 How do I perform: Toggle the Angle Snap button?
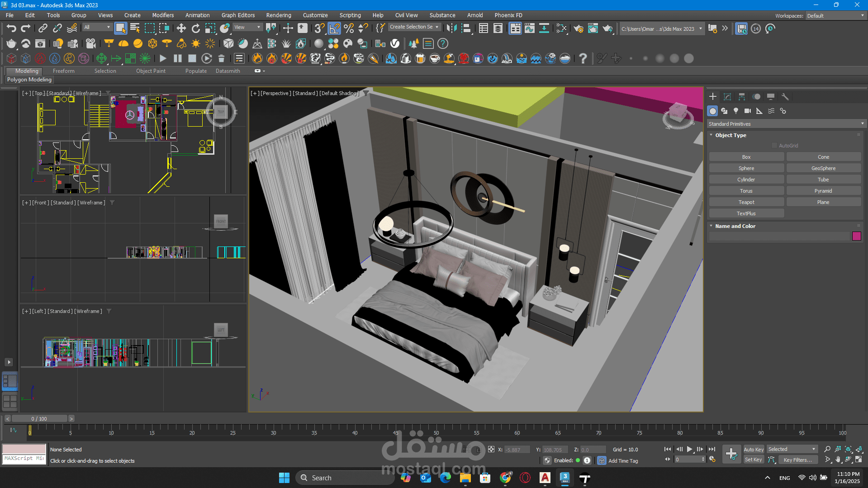coord(334,28)
